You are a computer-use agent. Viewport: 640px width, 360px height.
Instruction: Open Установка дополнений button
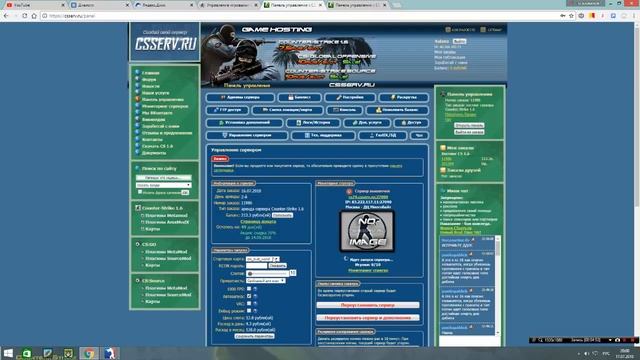pos(244,123)
